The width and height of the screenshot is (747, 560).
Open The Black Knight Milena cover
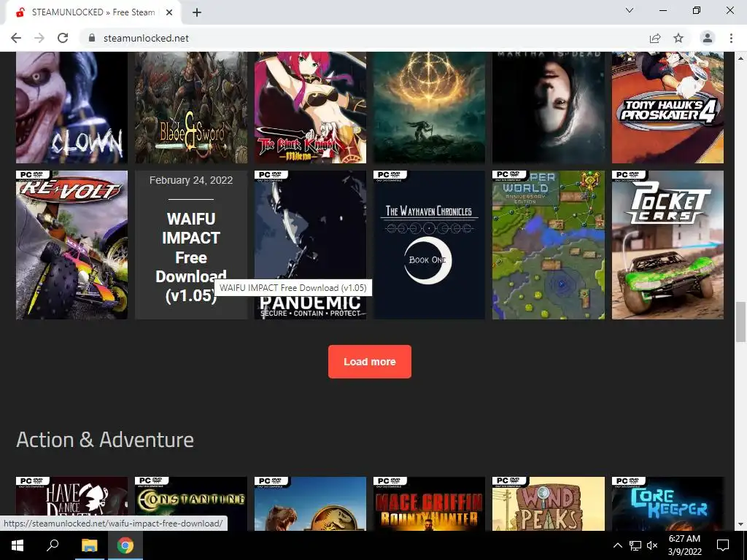point(310,108)
